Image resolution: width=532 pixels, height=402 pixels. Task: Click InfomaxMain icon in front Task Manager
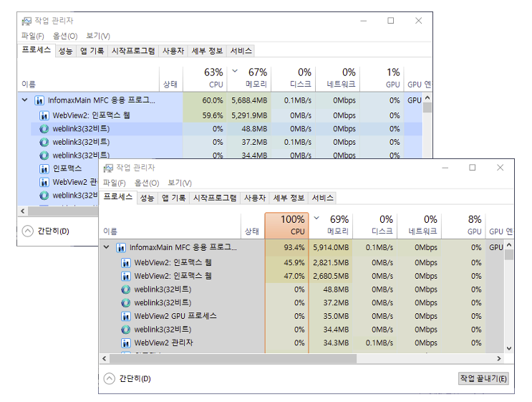pyautogui.click(x=121, y=247)
